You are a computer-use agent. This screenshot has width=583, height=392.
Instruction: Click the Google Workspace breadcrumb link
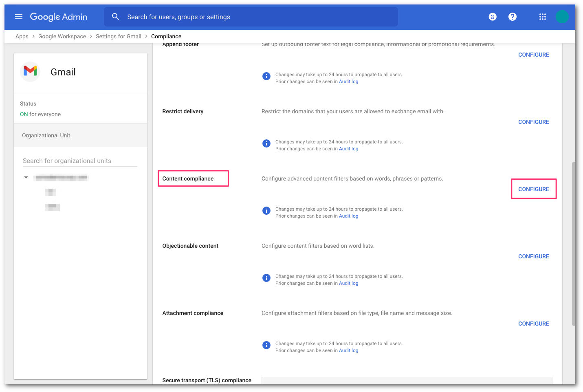coord(62,36)
